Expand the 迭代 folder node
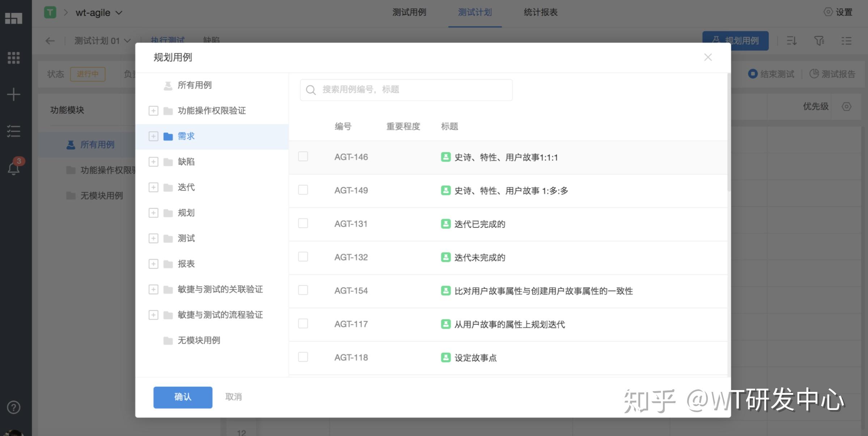The image size is (868, 436). [153, 187]
